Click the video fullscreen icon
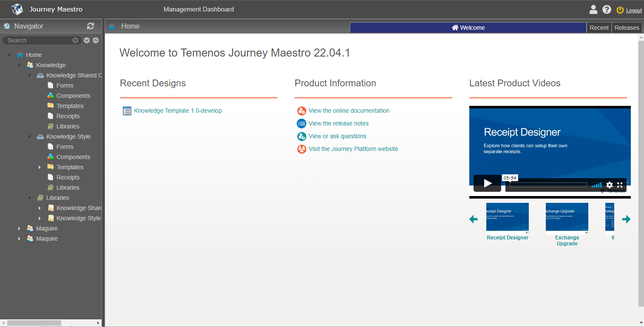The image size is (644, 327). tap(620, 185)
